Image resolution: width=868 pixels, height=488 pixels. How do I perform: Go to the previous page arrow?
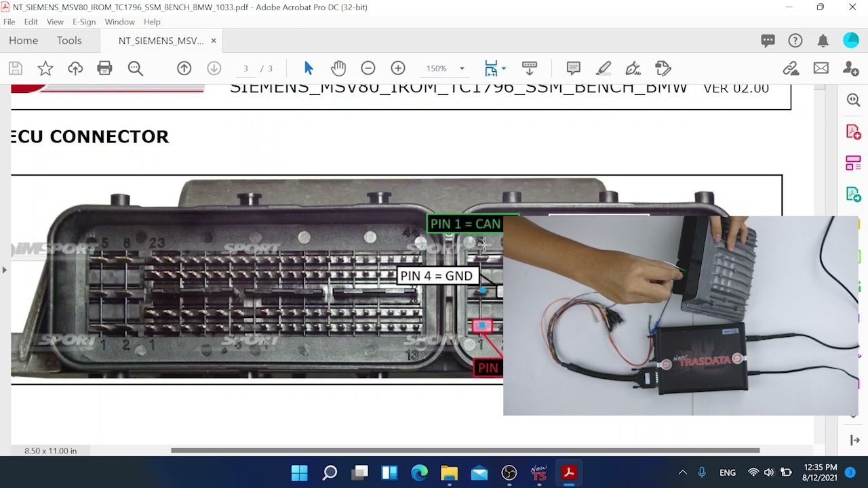pos(184,68)
